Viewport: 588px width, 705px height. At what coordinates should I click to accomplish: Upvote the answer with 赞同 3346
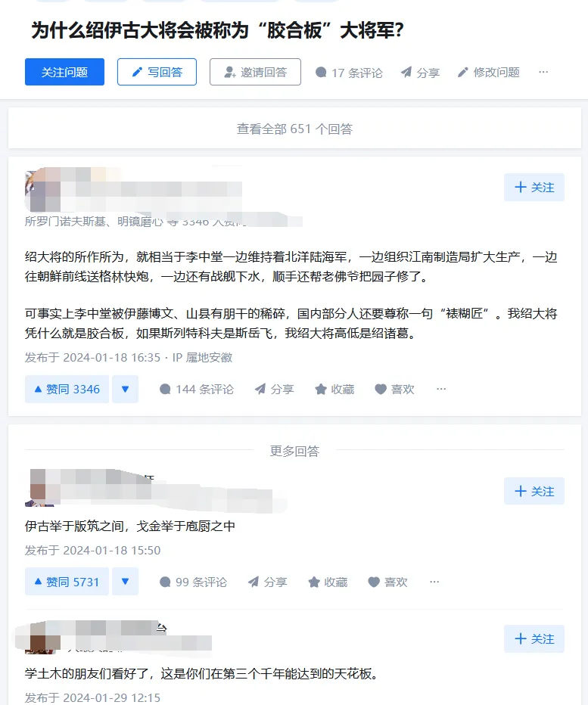pos(67,390)
